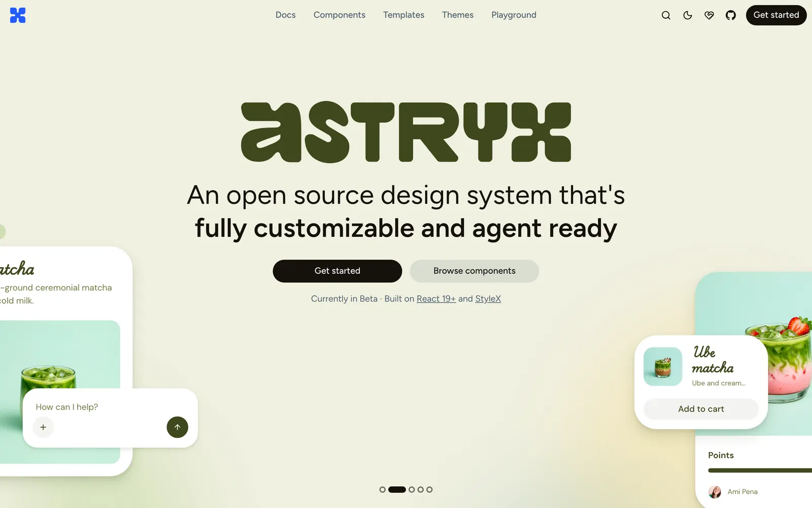
Task: Open the GitHub repository icon
Action: tap(731, 15)
